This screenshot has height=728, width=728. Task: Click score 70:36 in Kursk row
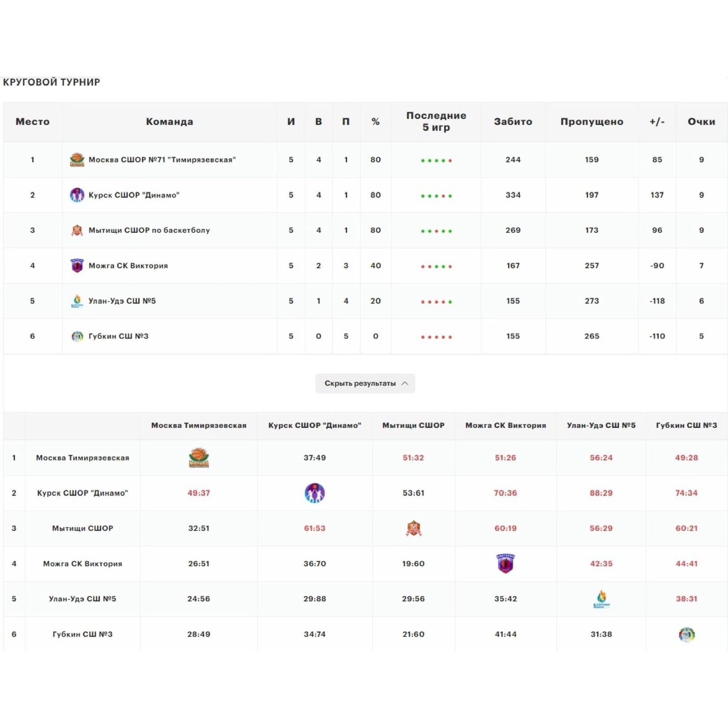pos(506,493)
